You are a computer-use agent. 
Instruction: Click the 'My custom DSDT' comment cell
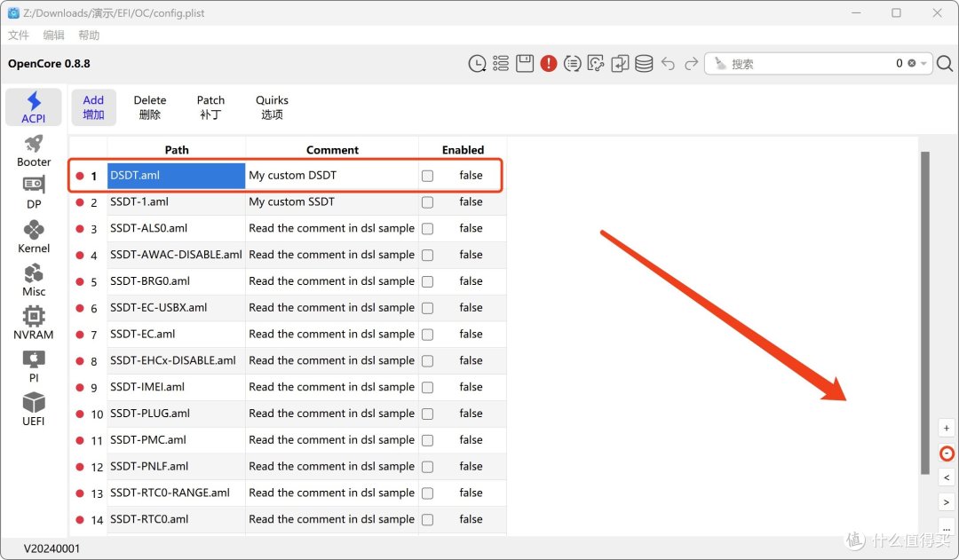(332, 176)
